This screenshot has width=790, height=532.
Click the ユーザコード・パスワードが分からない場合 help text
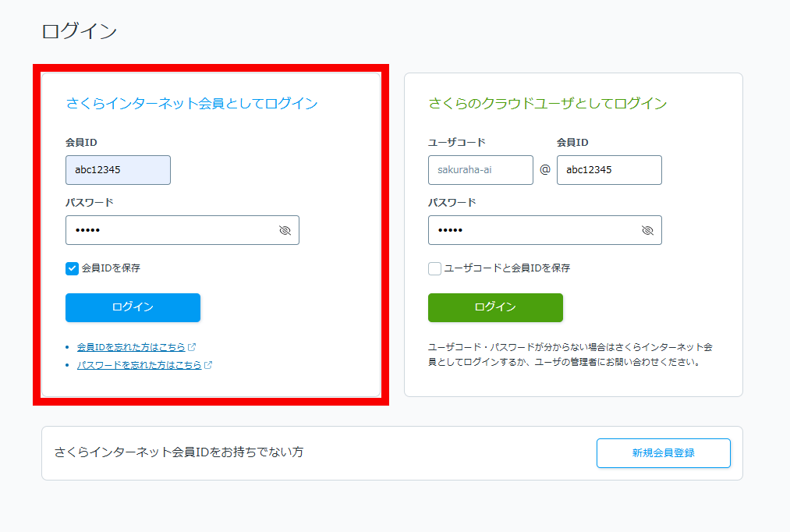coord(570,354)
